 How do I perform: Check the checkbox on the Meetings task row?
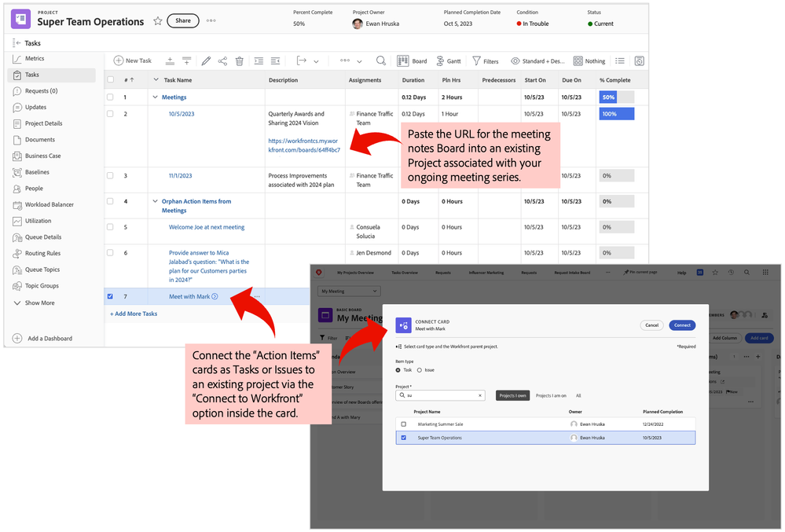tap(110, 97)
